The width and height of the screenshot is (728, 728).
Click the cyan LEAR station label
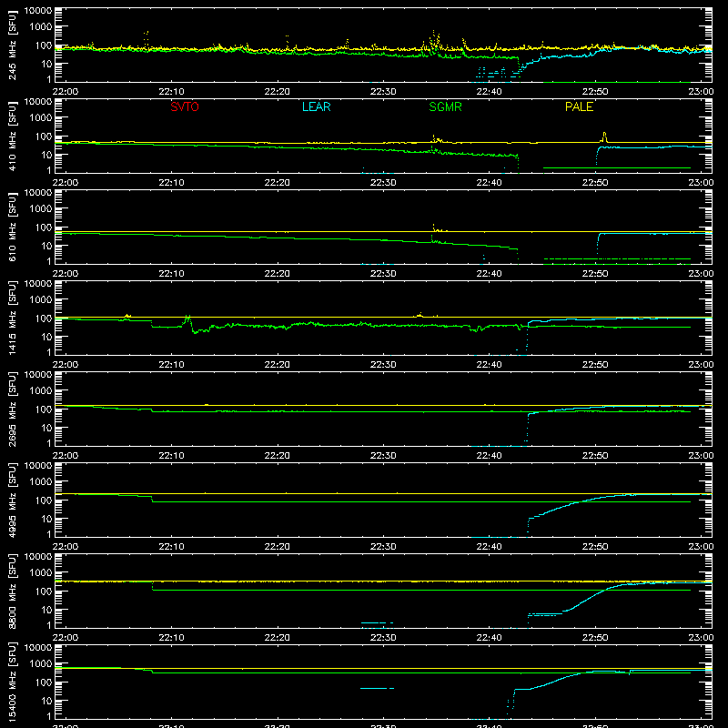click(316, 106)
